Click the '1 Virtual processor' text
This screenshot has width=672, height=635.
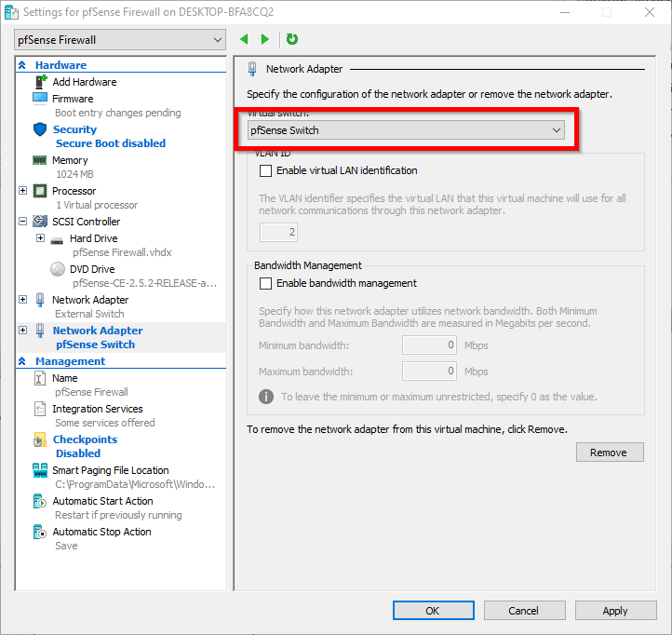point(97,205)
